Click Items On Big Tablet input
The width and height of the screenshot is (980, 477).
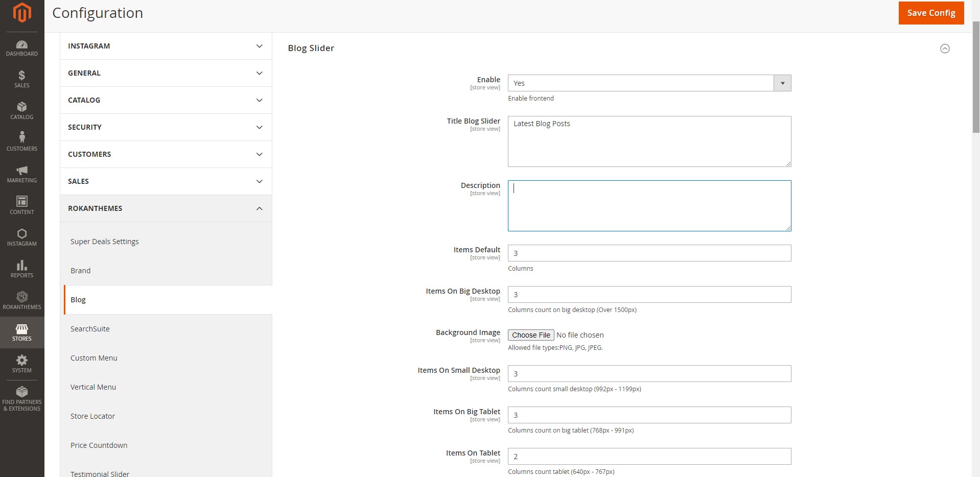(649, 415)
